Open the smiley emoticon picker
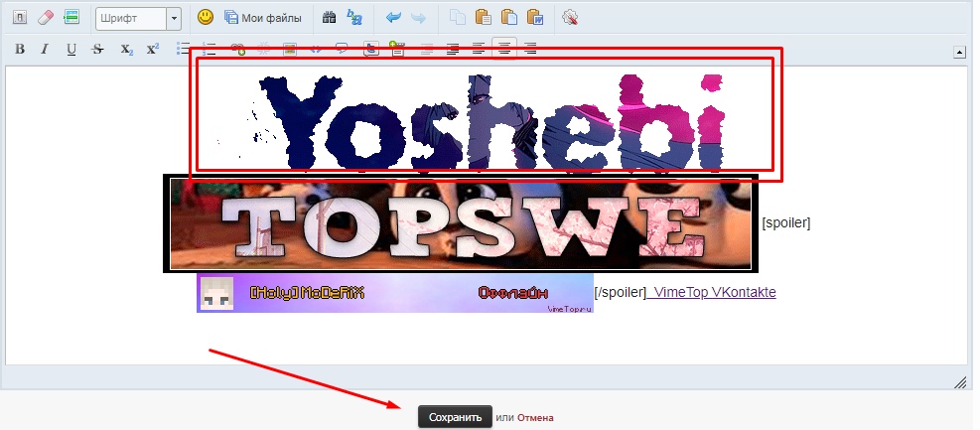Screen dimensions: 980x430 click(x=205, y=18)
